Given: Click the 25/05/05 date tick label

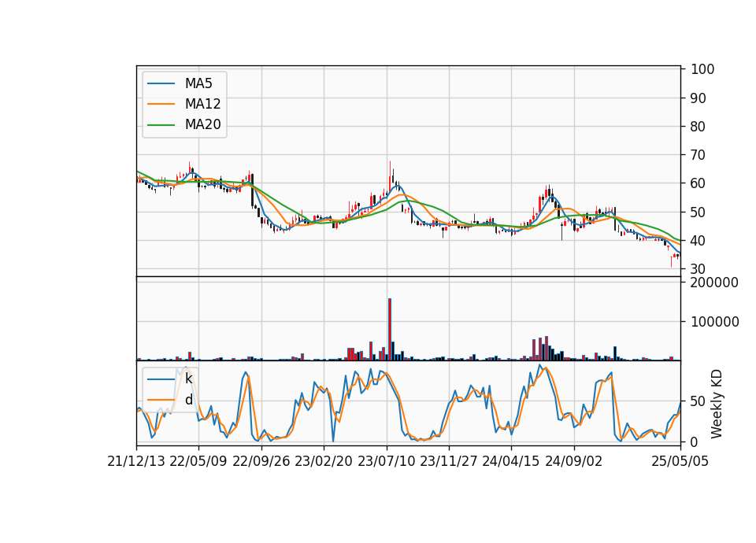Looking at the screenshot, I should [680, 462].
